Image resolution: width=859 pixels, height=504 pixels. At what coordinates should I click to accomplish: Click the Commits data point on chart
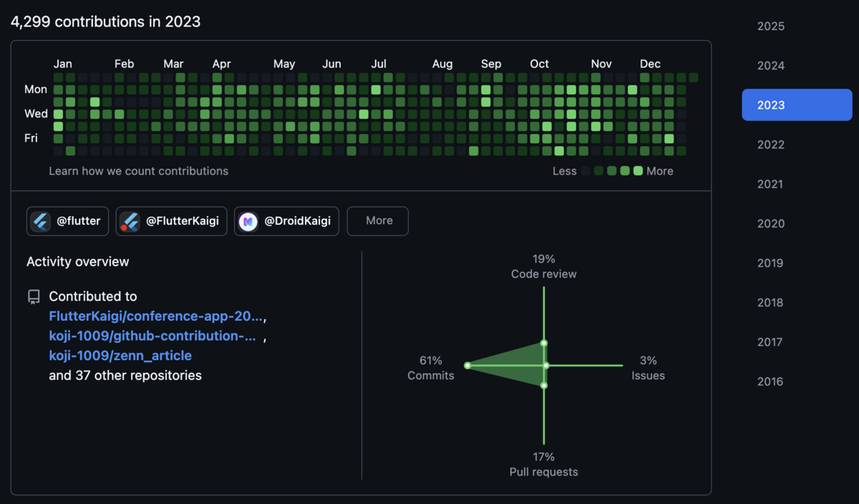[x=467, y=365]
